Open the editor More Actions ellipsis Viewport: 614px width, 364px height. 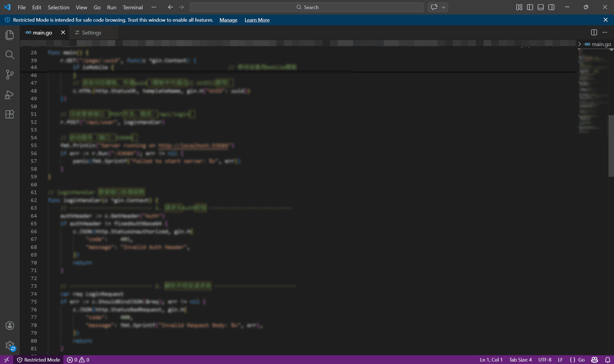(x=605, y=32)
